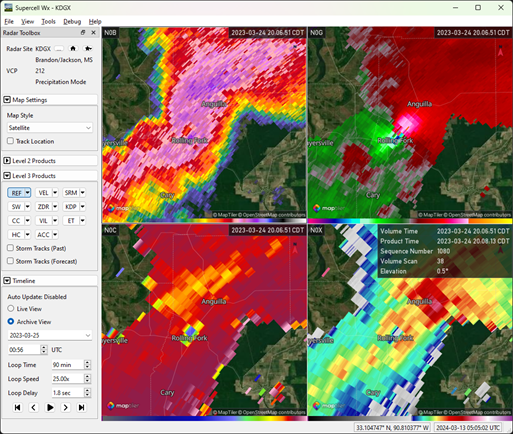Open the Tools menu
The height and width of the screenshot is (434, 513).
48,21
